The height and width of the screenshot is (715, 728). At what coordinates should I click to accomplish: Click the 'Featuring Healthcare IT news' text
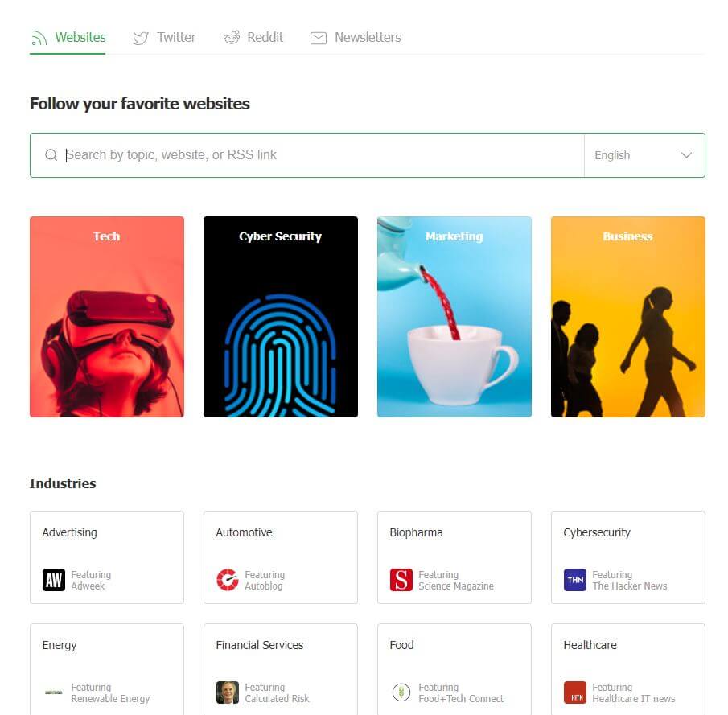(634, 692)
